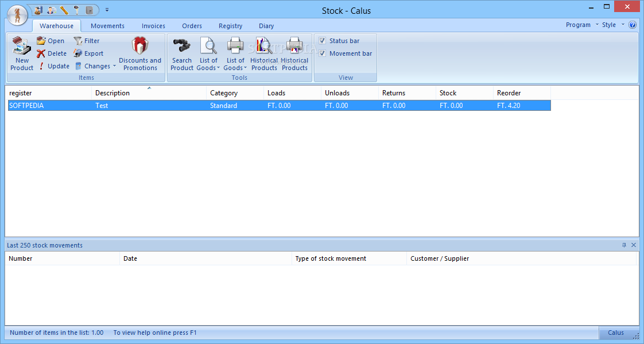
Task: Sort list by Description column header
Action: click(x=112, y=93)
